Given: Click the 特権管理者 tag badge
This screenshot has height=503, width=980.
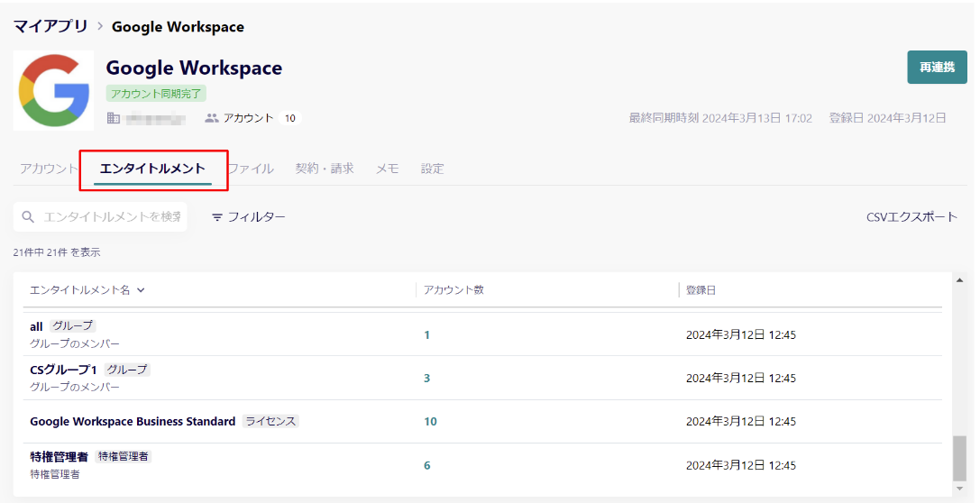Looking at the screenshot, I should pos(124,456).
